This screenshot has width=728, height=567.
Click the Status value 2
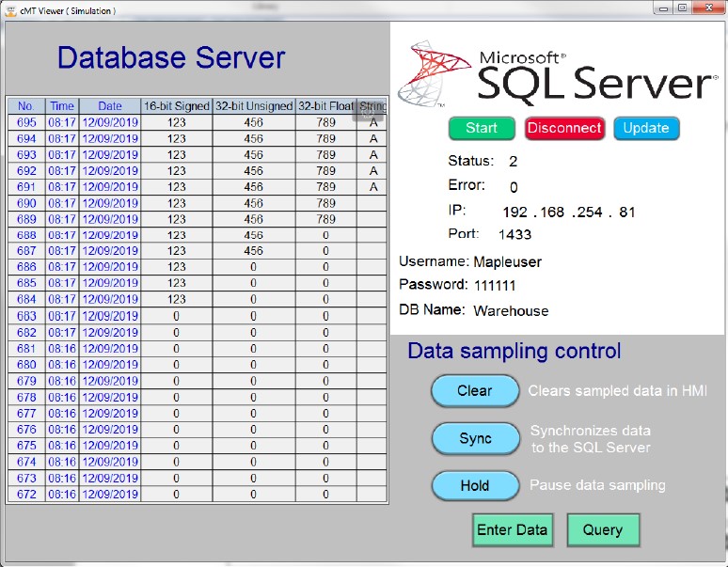click(513, 162)
